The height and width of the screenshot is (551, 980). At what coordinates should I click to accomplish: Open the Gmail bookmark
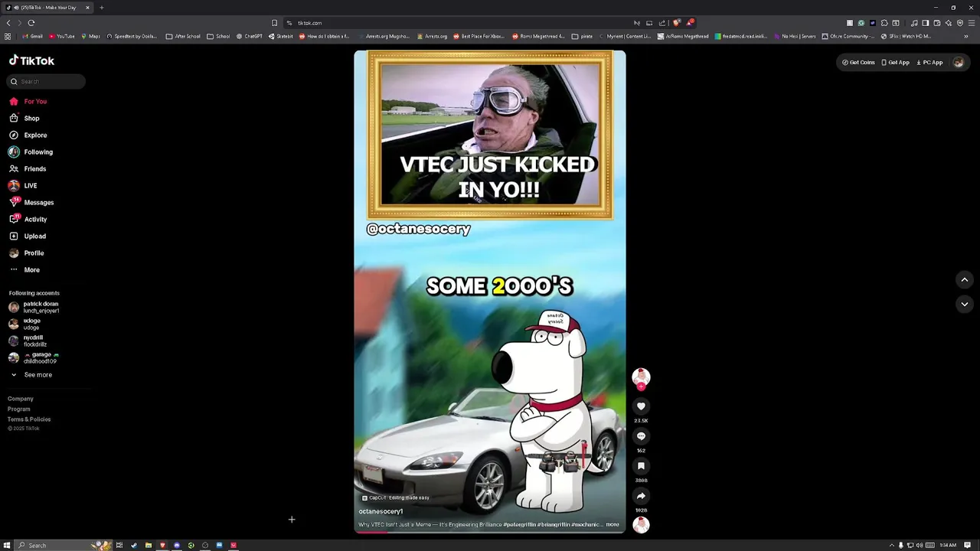(33, 36)
